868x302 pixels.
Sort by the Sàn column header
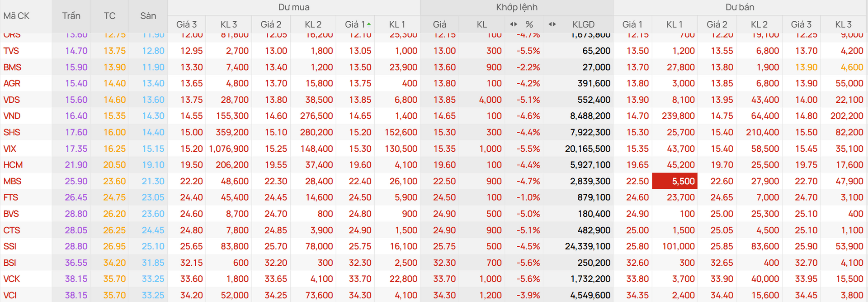[148, 16]
